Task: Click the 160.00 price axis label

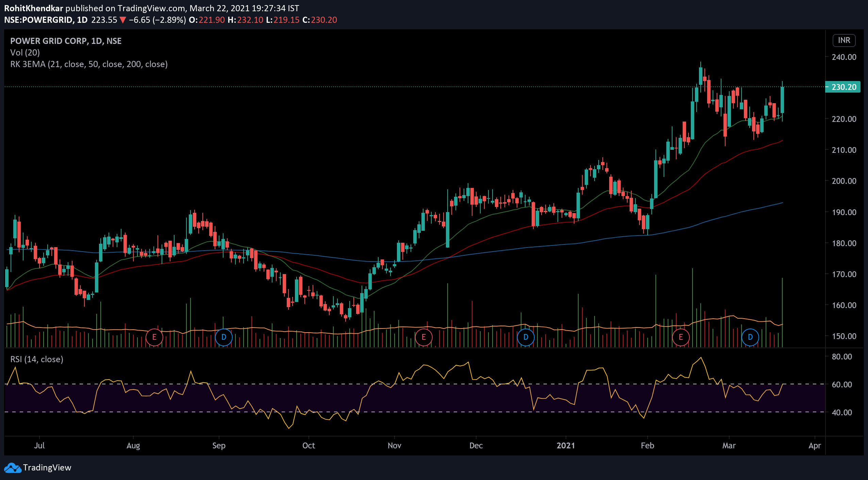Action: tap(844, 305)
